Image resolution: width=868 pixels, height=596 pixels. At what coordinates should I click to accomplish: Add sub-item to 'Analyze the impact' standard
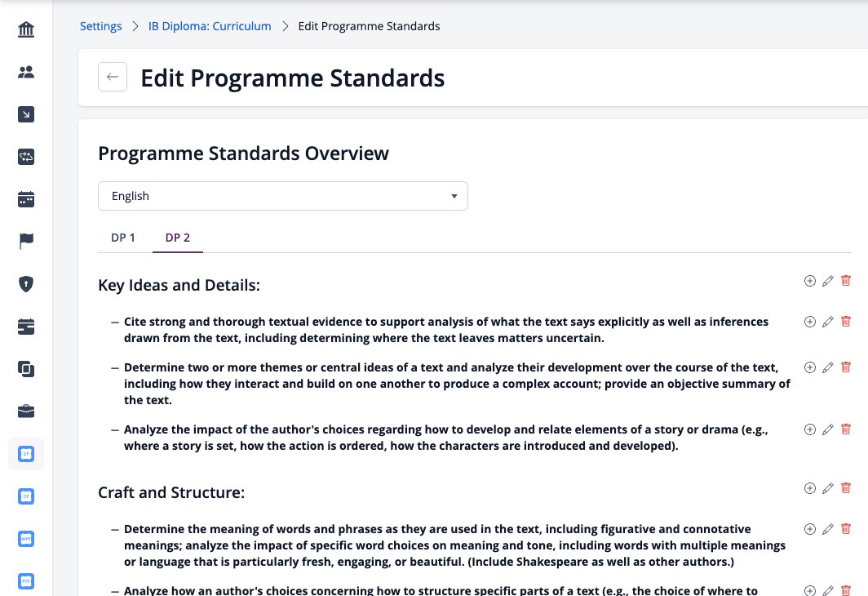810,429
